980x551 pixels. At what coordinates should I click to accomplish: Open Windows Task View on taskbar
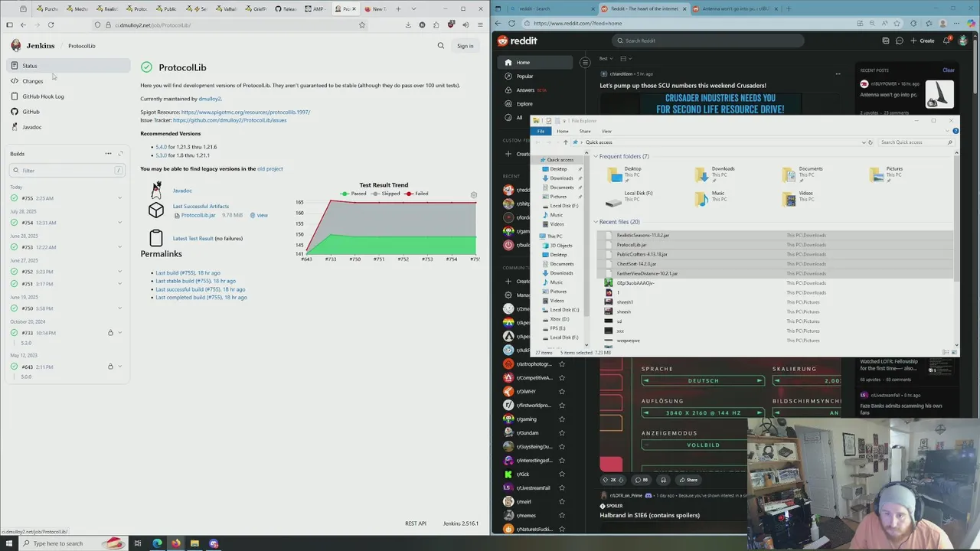138,543
